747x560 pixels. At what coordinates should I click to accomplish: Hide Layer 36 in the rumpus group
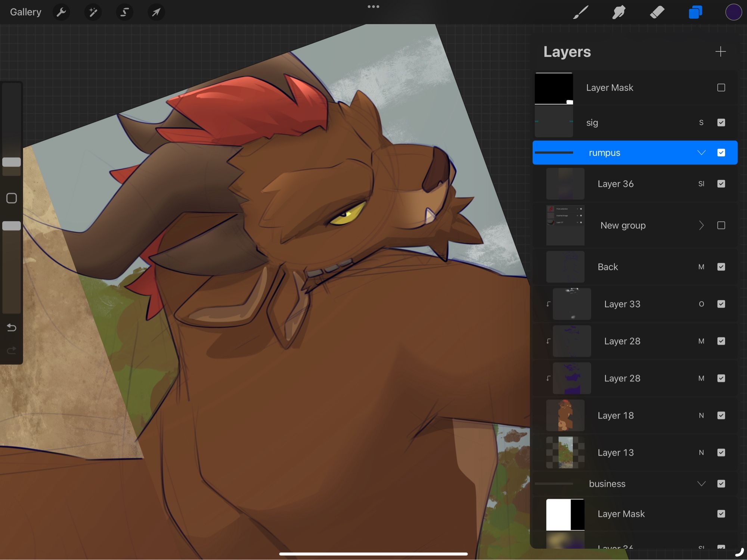[721, 184]
